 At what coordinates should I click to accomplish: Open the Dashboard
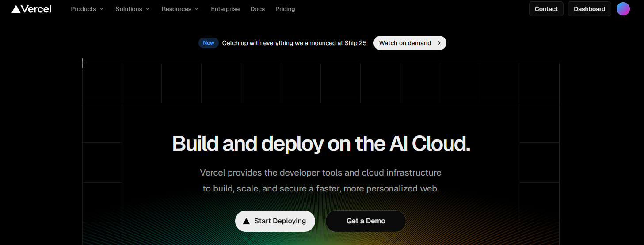(x=590, y=9)
